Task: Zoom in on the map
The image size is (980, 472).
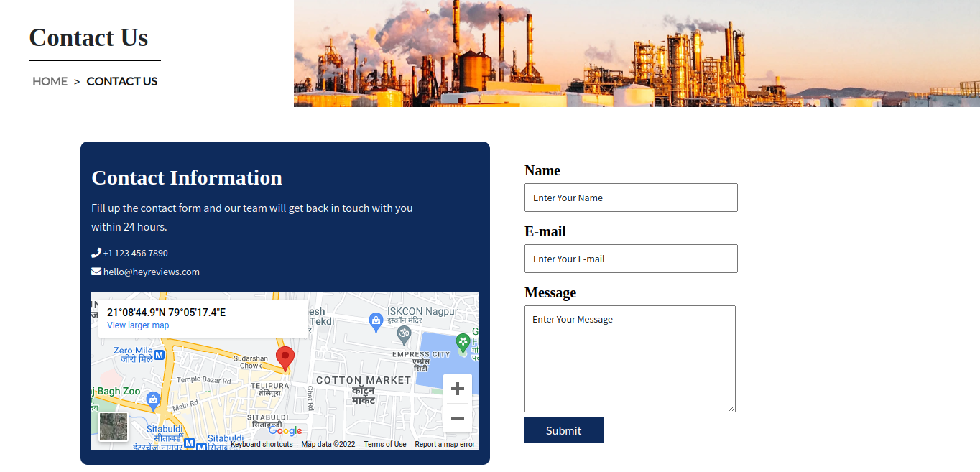Action: (x=458, y=389)
